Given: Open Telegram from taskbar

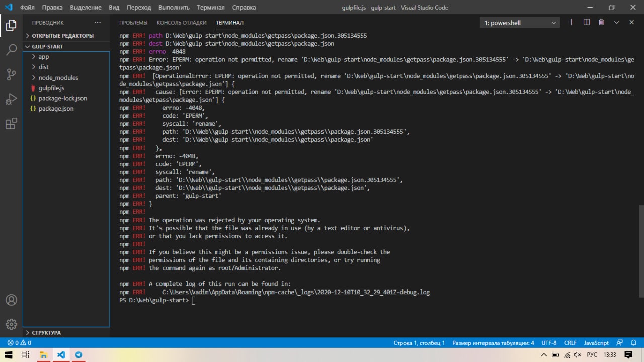Looking at the screenshot, I should [78, 355].
